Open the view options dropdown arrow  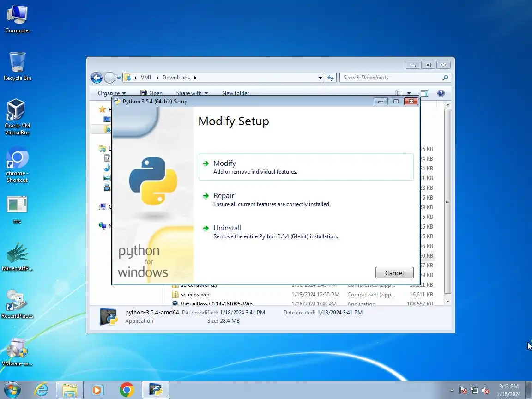(x=409, y=93)
